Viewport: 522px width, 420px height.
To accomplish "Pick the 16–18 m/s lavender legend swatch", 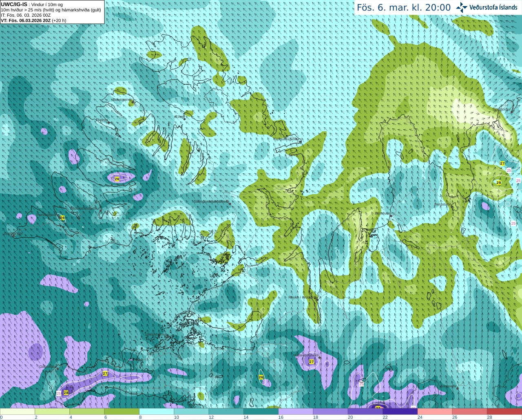I will click(296, 411).
